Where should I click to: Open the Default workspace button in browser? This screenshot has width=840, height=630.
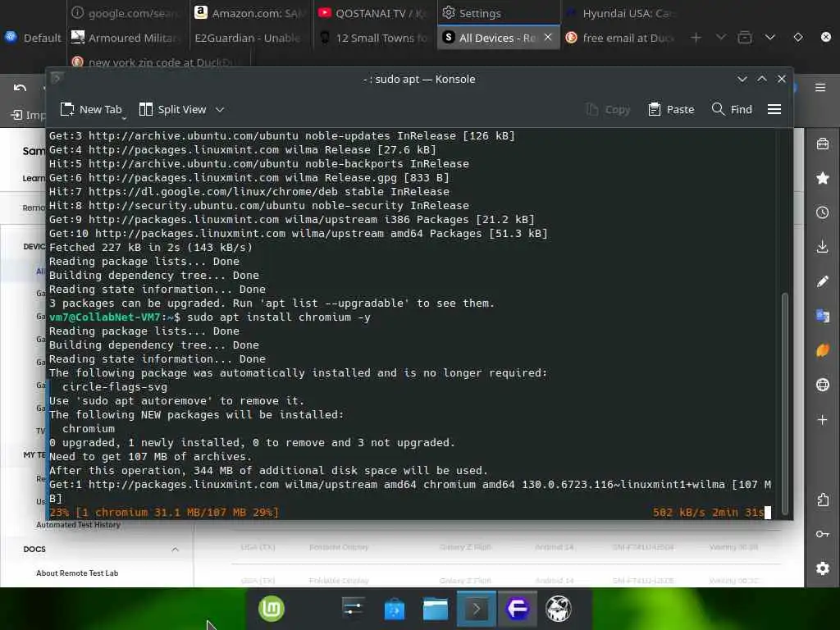(x=33, y=38)
